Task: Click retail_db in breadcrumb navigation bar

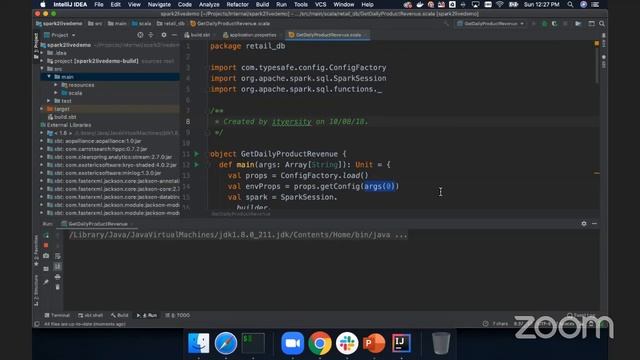Action: [171, 24]
